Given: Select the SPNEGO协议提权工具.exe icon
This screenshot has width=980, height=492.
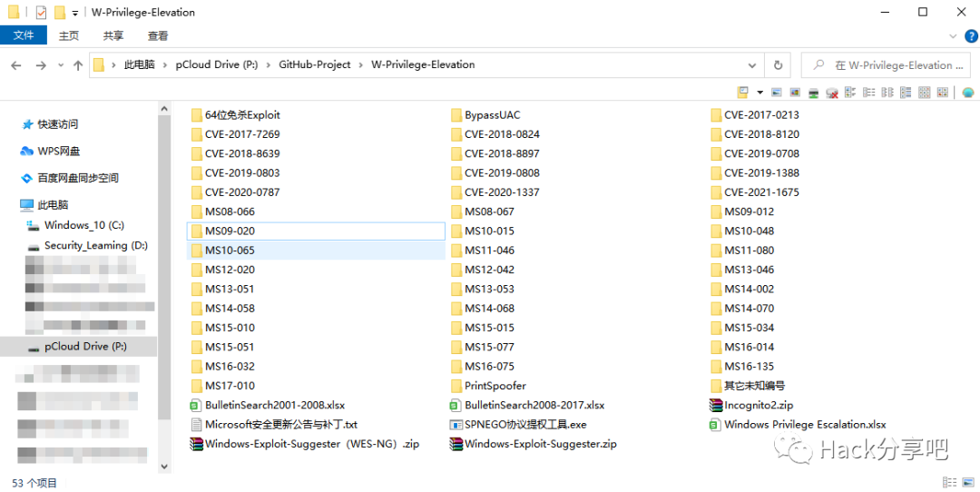Looking at the screenshot, I should (456, 425).
